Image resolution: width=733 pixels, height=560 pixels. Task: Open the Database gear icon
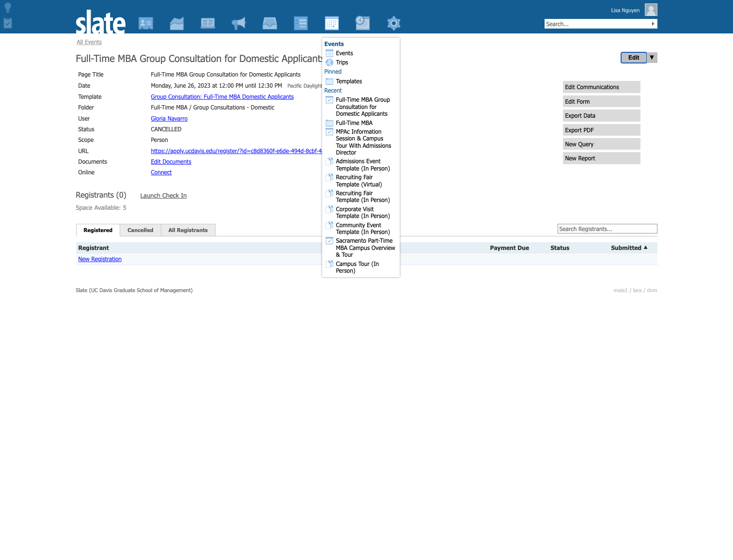tap(394, 23)
